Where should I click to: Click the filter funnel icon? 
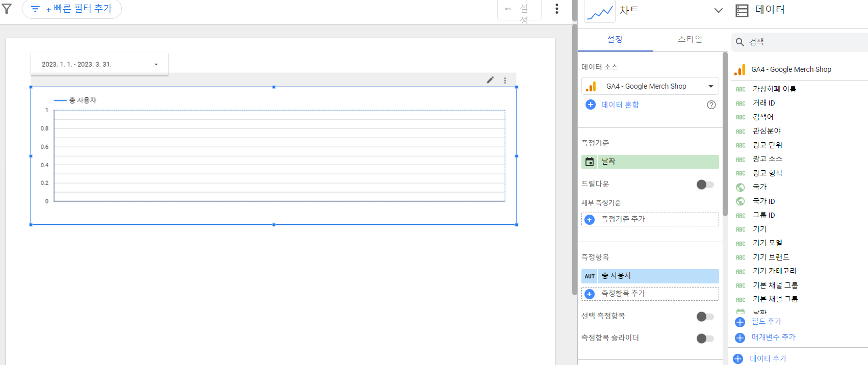(7, 9)
